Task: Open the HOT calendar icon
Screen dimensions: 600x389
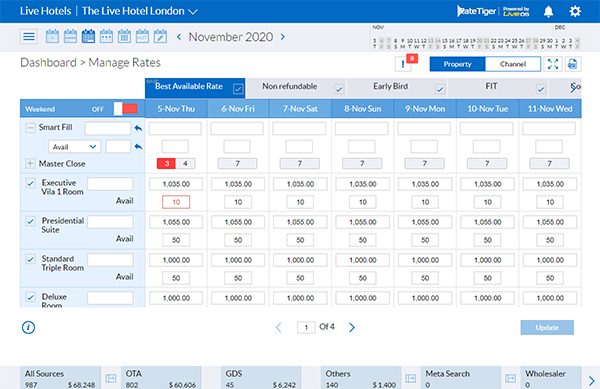Action: click(142, 37)
